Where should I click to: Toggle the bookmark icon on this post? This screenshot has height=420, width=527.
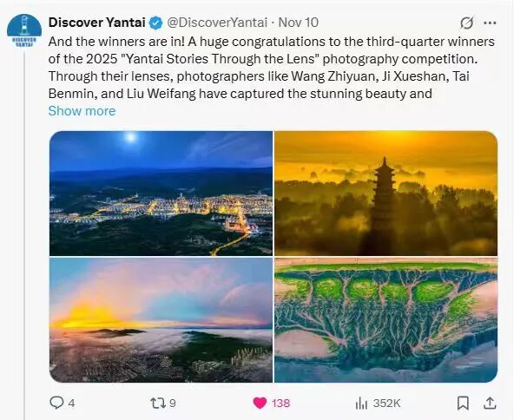pos(464,403)
